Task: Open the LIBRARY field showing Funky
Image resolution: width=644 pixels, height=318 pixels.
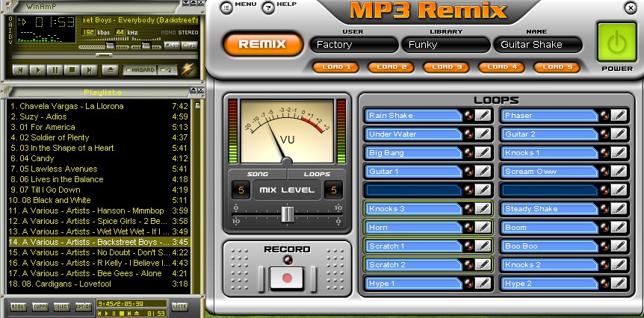Action: coord(446,45)
